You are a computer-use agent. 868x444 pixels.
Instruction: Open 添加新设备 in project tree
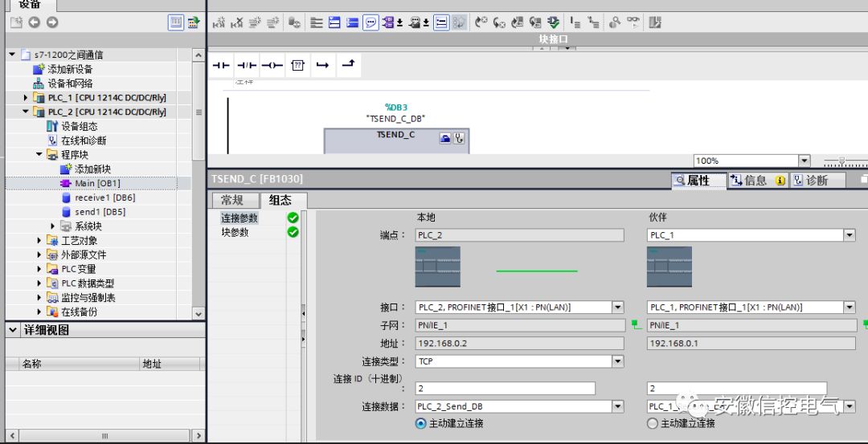point(70,69)
